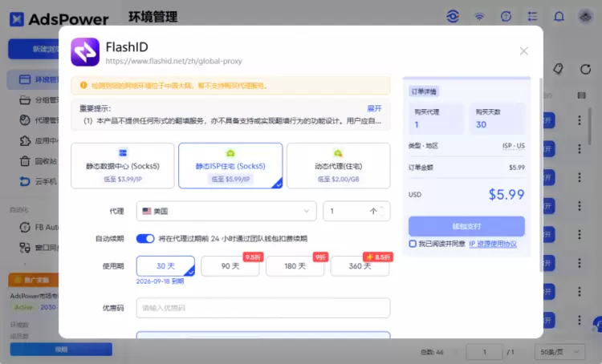Click the orange mainland China warning banner
This screenshot has height=364, width=602.
click(230, 86)
